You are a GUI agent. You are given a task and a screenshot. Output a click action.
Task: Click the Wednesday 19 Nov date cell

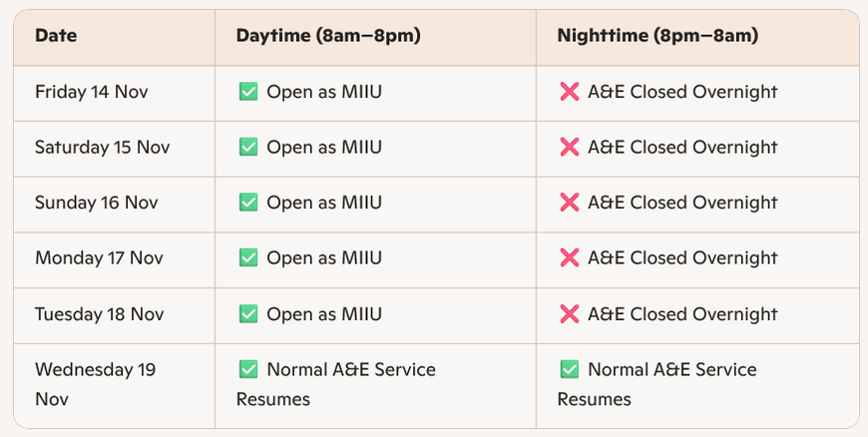tap(95, 384)
